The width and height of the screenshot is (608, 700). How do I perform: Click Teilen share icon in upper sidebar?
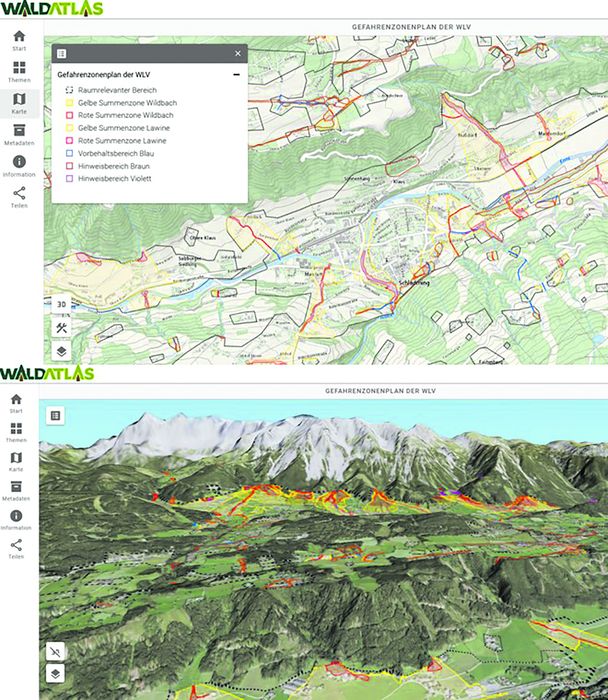[20, 197]
